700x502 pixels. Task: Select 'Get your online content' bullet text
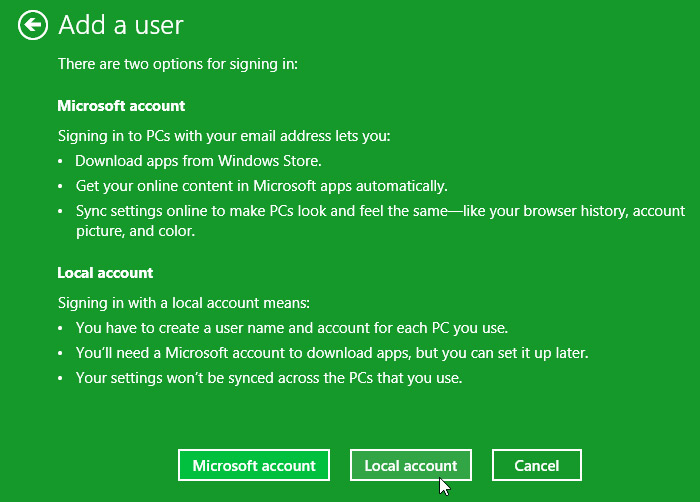pyautogui.click(x=261, y=186)
